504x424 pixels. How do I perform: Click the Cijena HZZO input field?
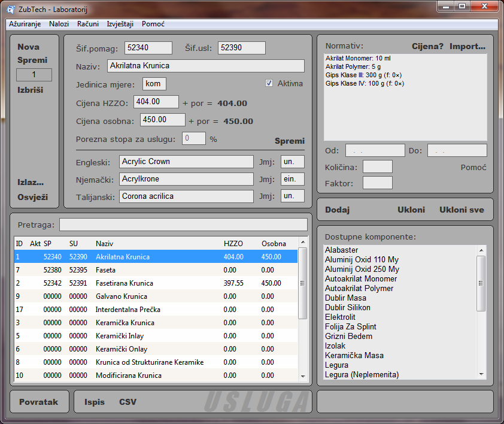coord(156,102)
